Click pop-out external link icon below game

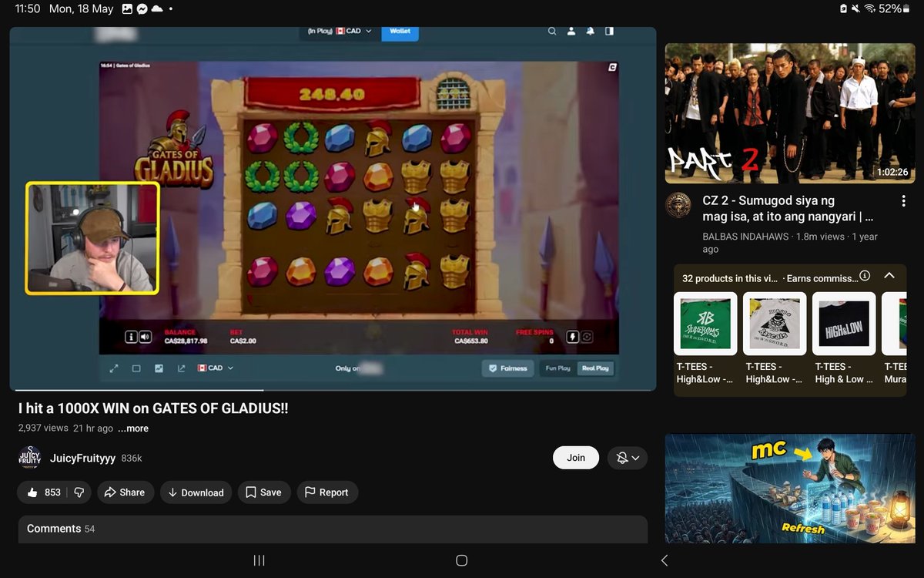click(181, 368)
